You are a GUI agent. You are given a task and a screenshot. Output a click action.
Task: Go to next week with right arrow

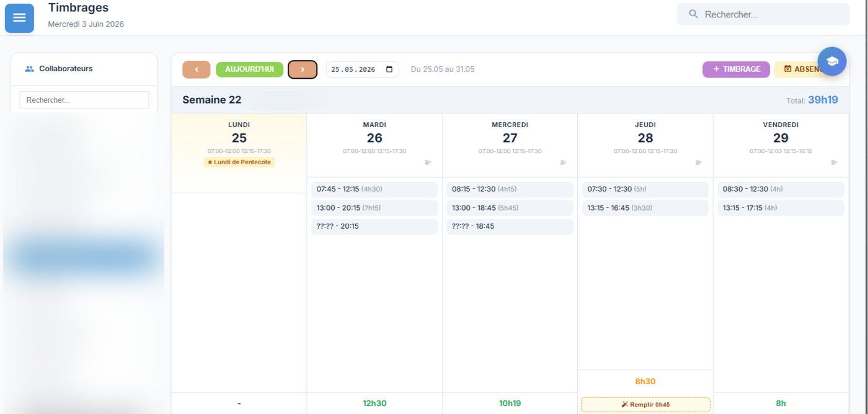[x=303, y=69]
